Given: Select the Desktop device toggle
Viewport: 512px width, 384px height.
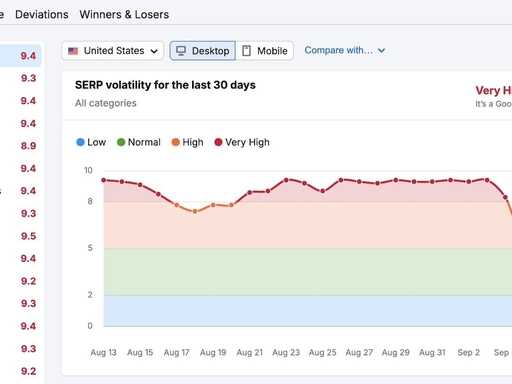Looking at the screenshot, I should coord(203,51).
